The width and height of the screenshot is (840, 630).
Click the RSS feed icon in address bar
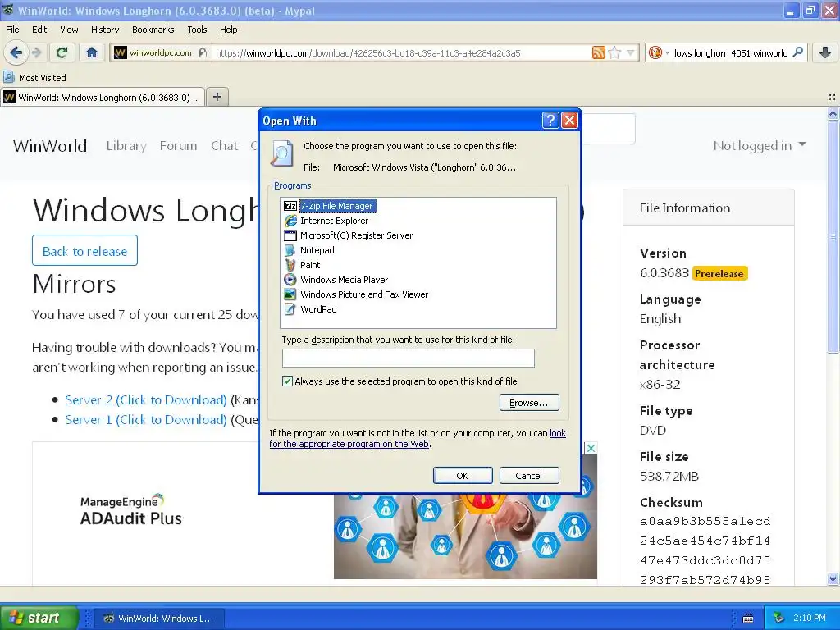[598, 52]
